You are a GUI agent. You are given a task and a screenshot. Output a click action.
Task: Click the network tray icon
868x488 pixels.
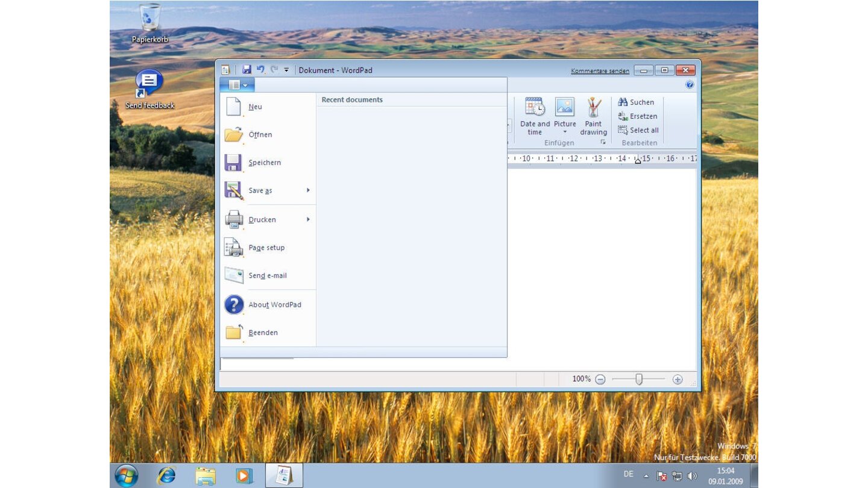pyautogui.click(x=677, y=476)
